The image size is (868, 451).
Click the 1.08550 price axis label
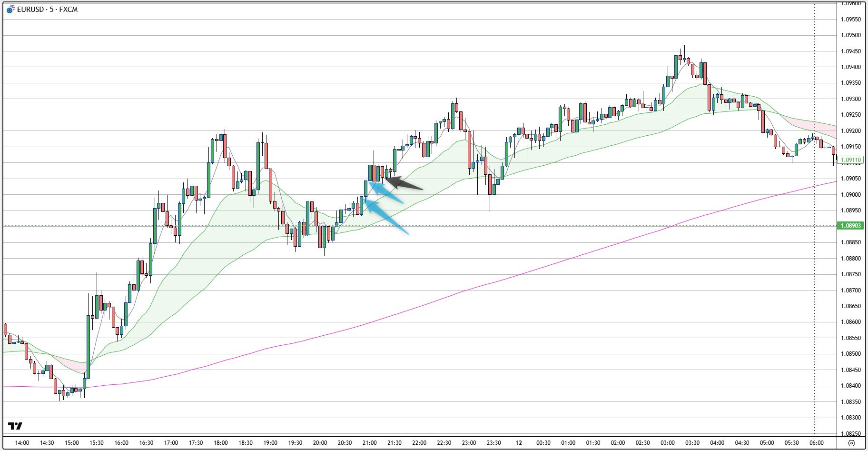pos(851,338)
